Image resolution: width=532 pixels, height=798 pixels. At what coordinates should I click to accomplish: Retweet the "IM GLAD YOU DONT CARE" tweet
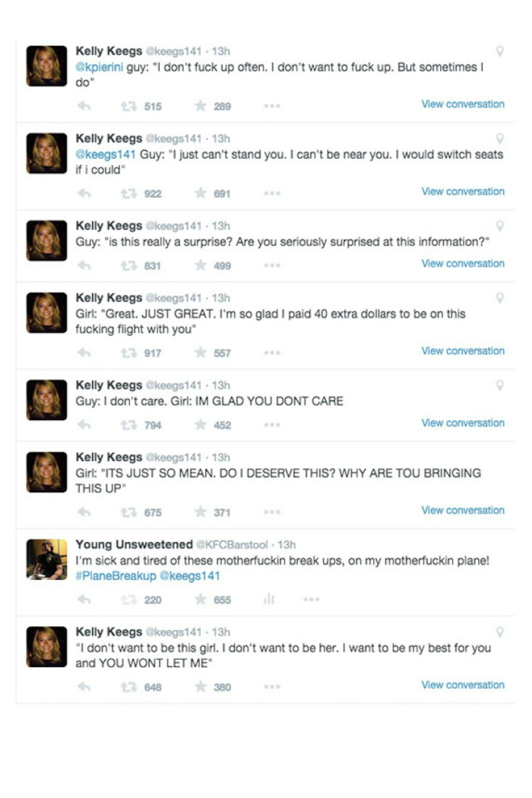pyautogui.click(x=129, y=425)
